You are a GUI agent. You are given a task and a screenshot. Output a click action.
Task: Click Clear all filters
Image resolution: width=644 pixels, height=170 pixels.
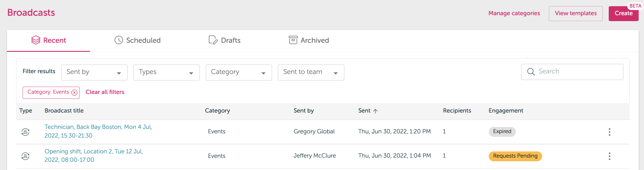point(105,92)
